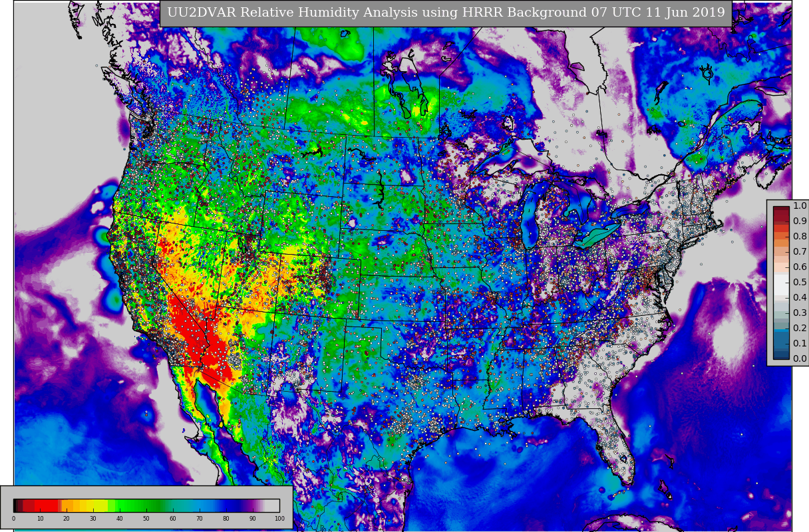Click the "80" tick label on bottom colorbar
This screenshot has height=532, width=809.
point(226,519)
